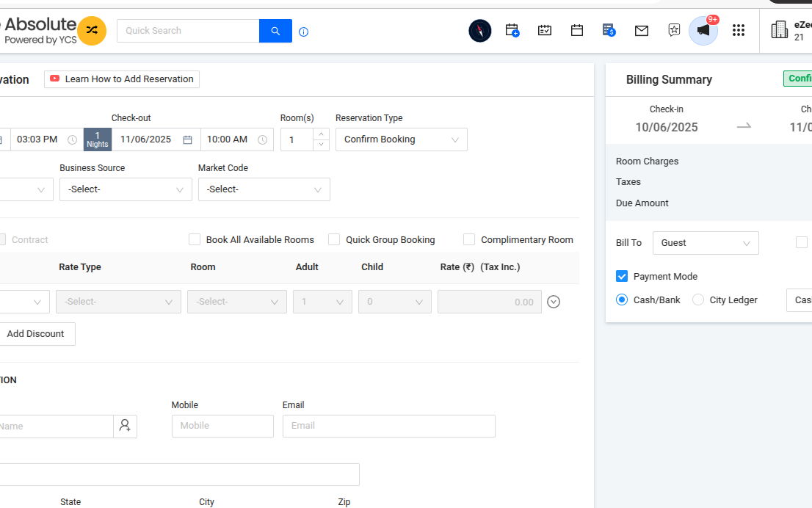Check the Complimentary Room option
Screen dimensions: 812x508
[469, 239]
